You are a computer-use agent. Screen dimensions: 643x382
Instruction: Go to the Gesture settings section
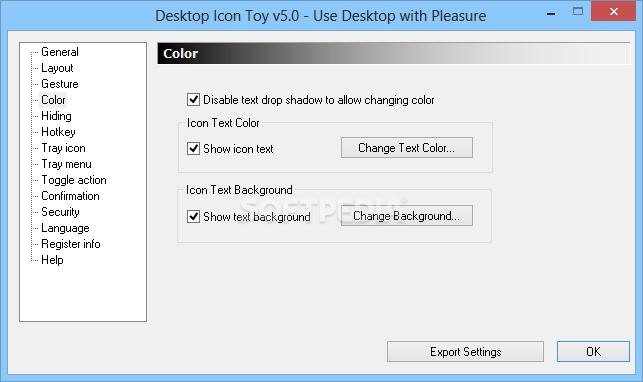[x=60, y=84]
